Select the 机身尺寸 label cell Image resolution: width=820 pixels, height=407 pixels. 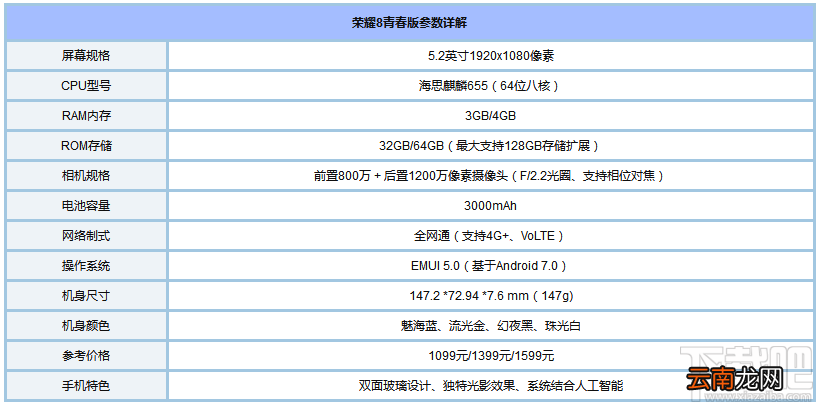[x=86, y=296]
